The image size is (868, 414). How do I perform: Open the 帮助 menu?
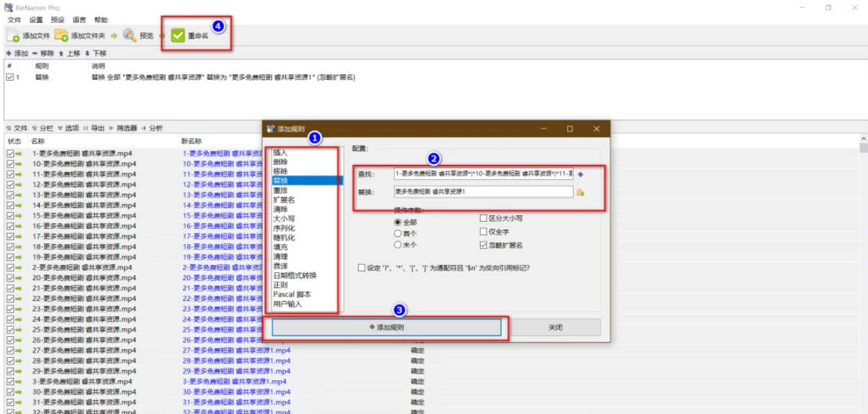(101, 20)
